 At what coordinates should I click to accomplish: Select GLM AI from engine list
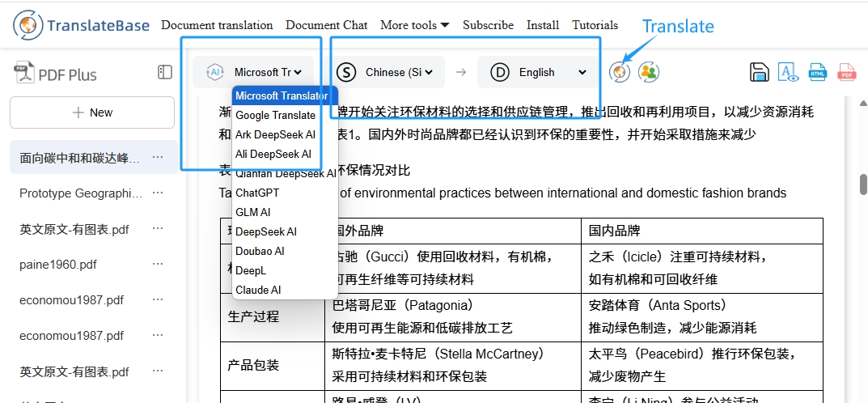click(x=285, y=212)
